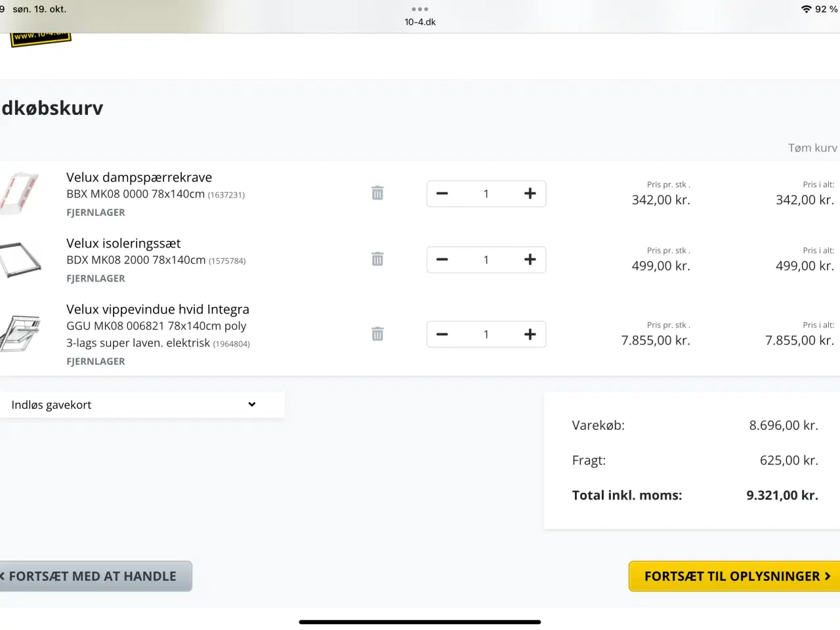Tap the 10-4.dk address bar
This screenshot has height=630, width=840.
coord(420,22)
